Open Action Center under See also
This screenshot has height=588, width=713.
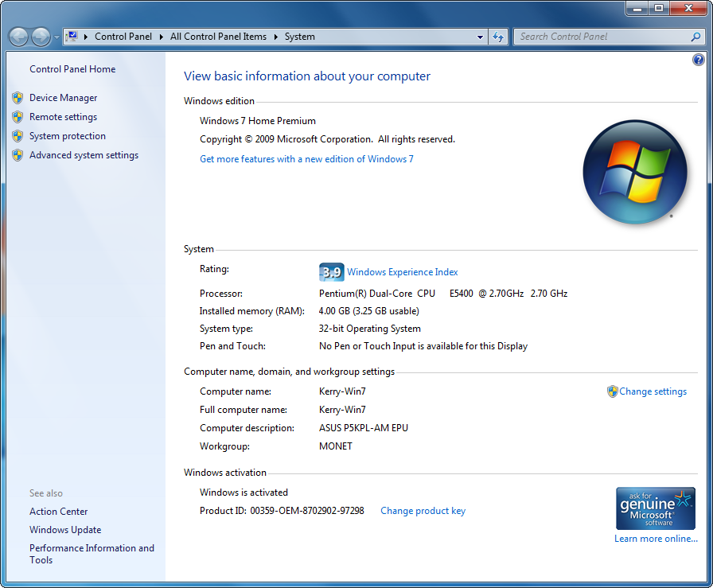pos(59,512)
